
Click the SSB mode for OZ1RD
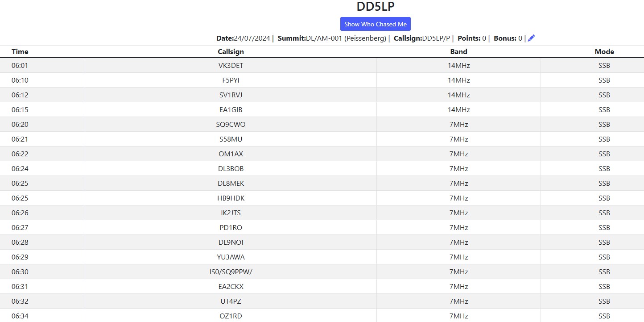[604, 316]
